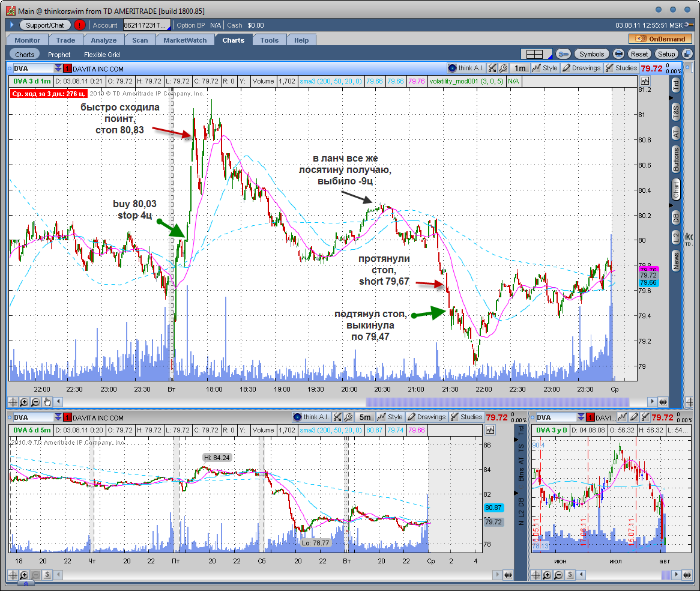
Task: Select the crosshair cursor tool
Action: (13, 402)
